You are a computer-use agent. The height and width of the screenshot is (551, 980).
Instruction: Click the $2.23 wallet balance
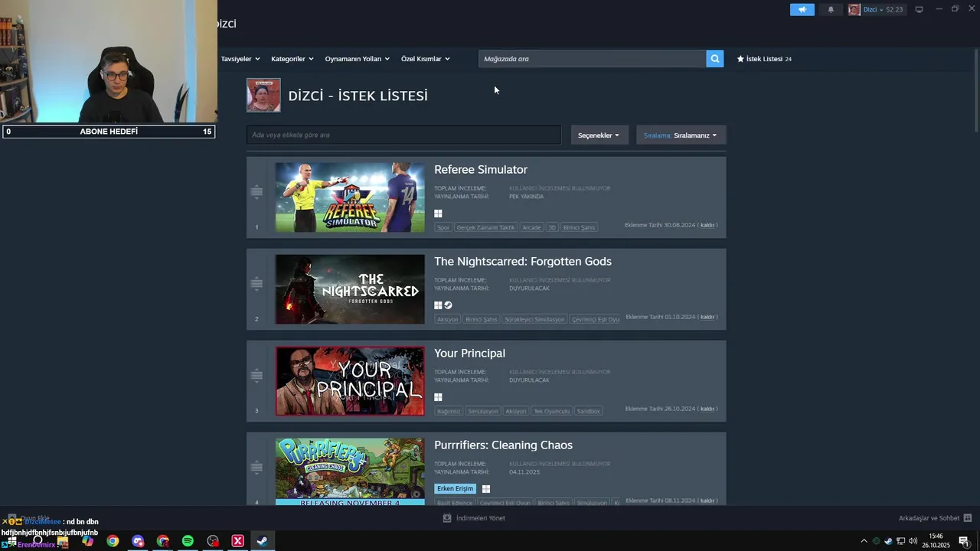point(894,10)
